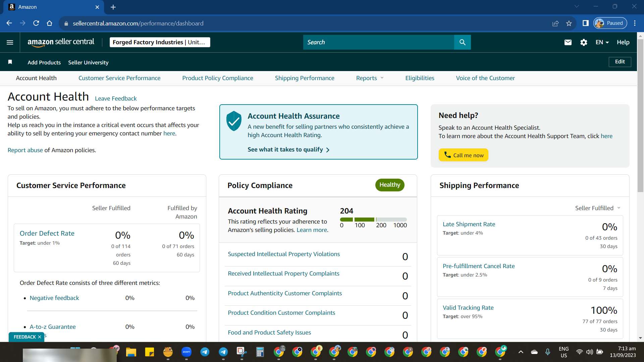644x362 pixels.
Task: Go to the Shipping Performance tab
Action: click(x=305, y=78)
